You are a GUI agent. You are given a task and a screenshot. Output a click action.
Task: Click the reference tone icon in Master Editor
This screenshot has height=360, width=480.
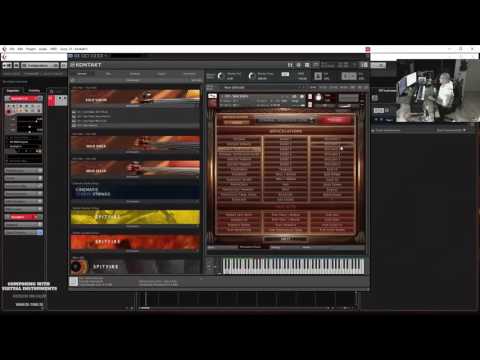[x=349, y=76]
